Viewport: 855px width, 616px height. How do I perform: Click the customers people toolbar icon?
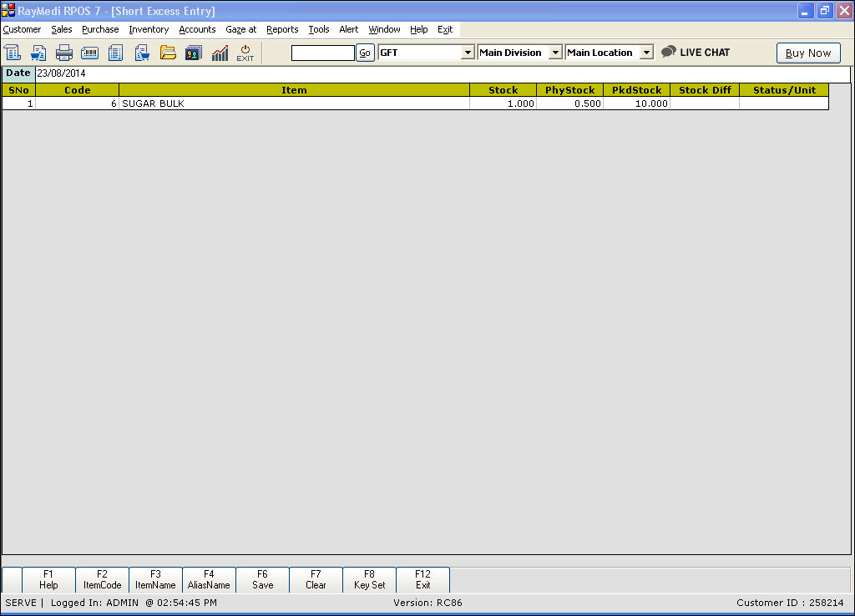tap(194, 53)
